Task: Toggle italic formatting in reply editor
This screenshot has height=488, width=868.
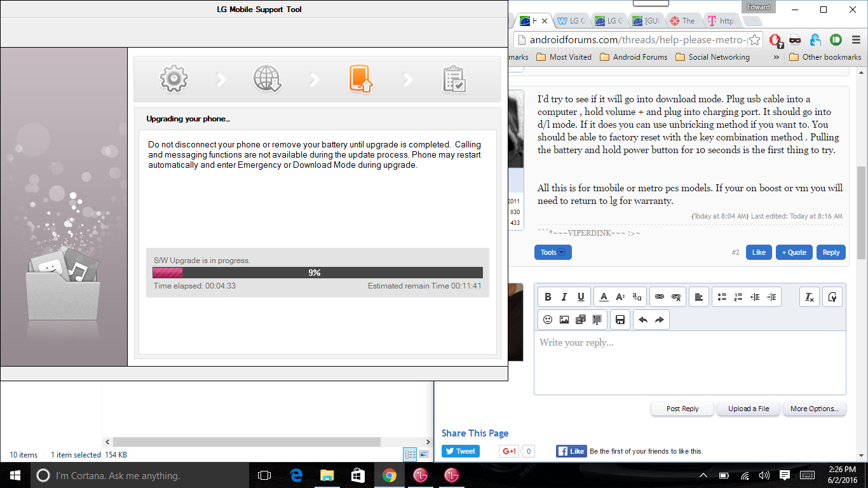Action: (564, 297)
